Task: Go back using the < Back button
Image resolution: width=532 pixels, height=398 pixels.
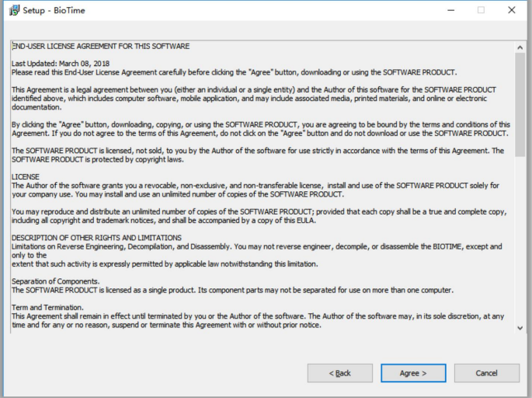Action: [x=340, y=373]
